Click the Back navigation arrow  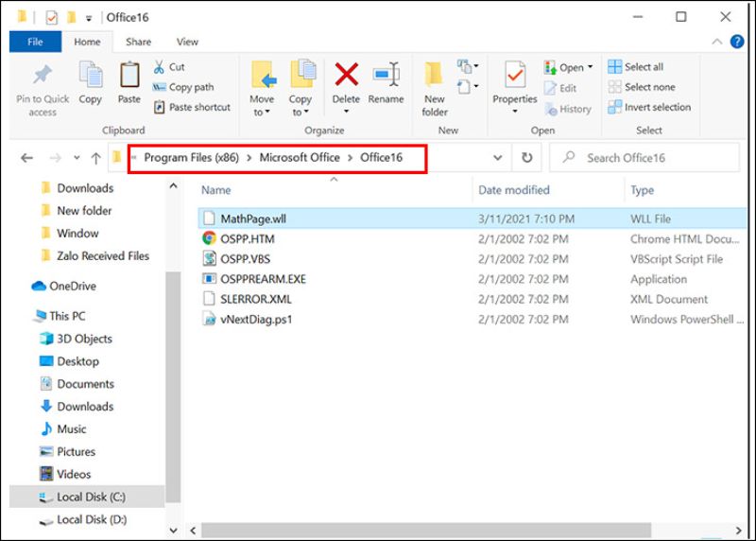[x=27, y=158]
